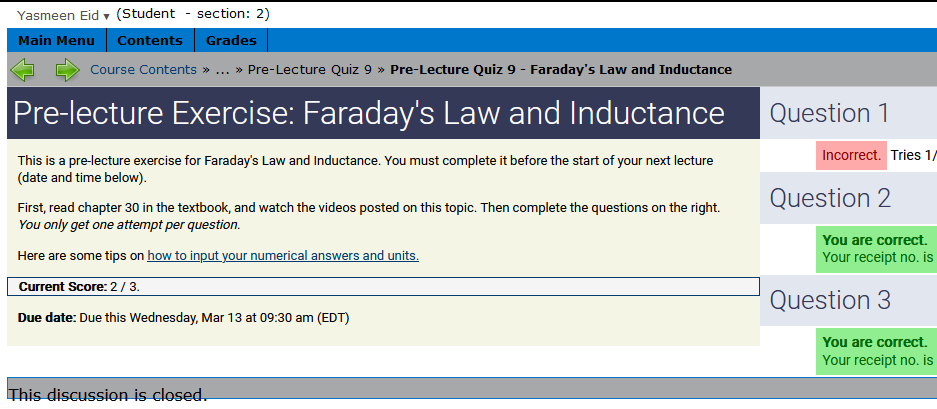Click the red Incorrect status label
Viewport: 937px width, 409px height.
[x=851, y=155]
